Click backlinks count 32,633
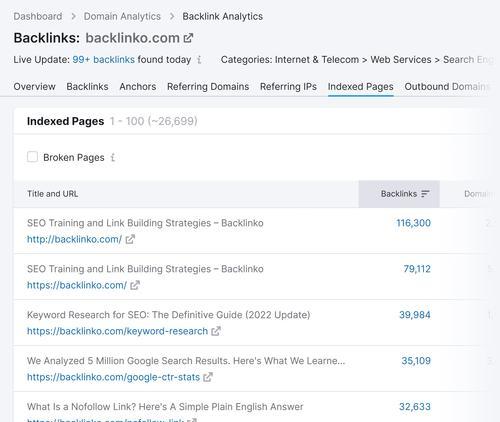Screen dimensions: 500x422 (415, 407)
